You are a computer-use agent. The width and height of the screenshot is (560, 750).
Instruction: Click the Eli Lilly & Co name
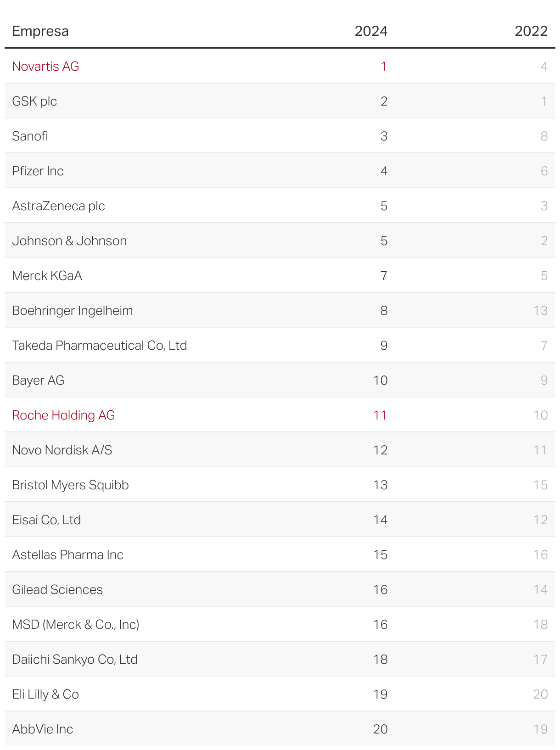point(45,694)
